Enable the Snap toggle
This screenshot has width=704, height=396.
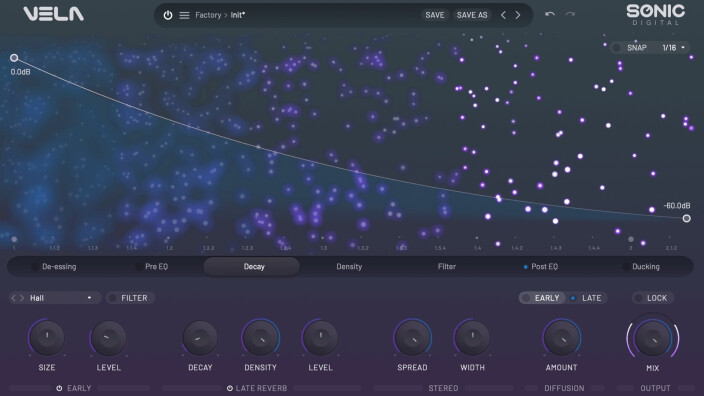pos(617,48)
